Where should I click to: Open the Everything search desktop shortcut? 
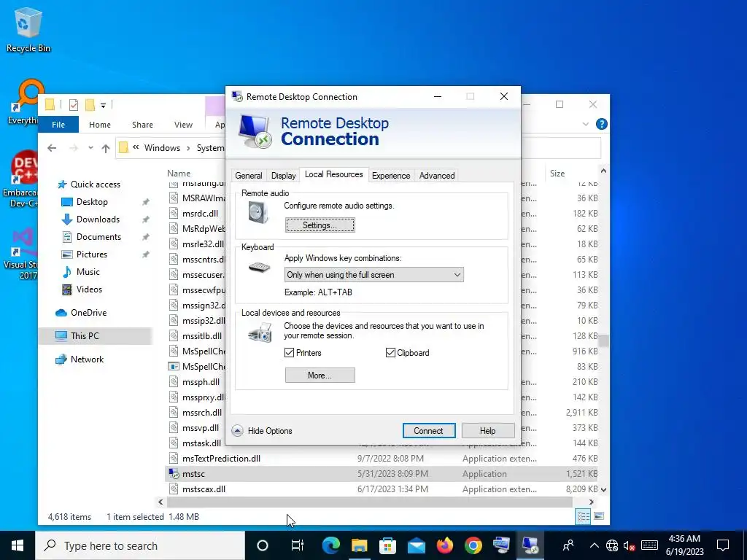tap(23, 102)
